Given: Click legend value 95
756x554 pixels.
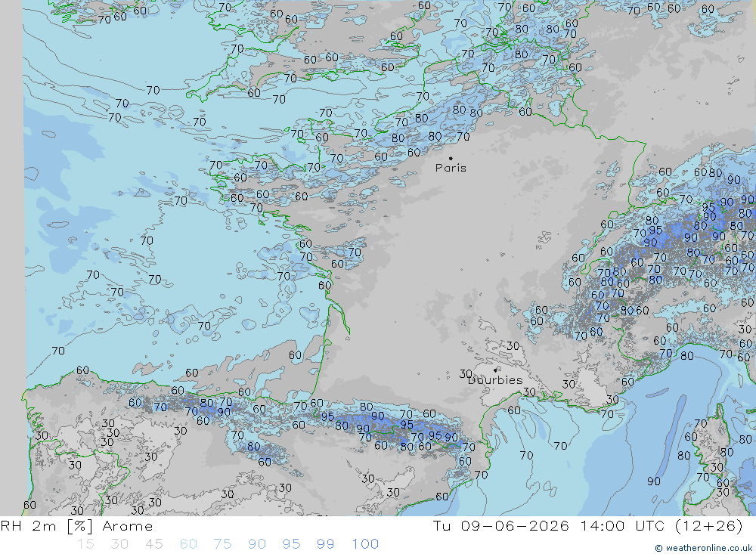Looking at the screenshot, I should tap(292, 544).
